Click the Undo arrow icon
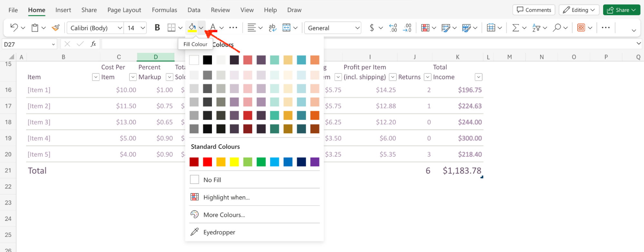644x252 pixels. point(14,28)
